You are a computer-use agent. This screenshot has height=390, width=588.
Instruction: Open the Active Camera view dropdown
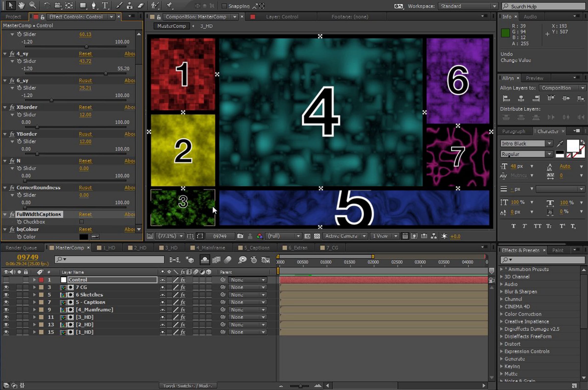[344, 236]
